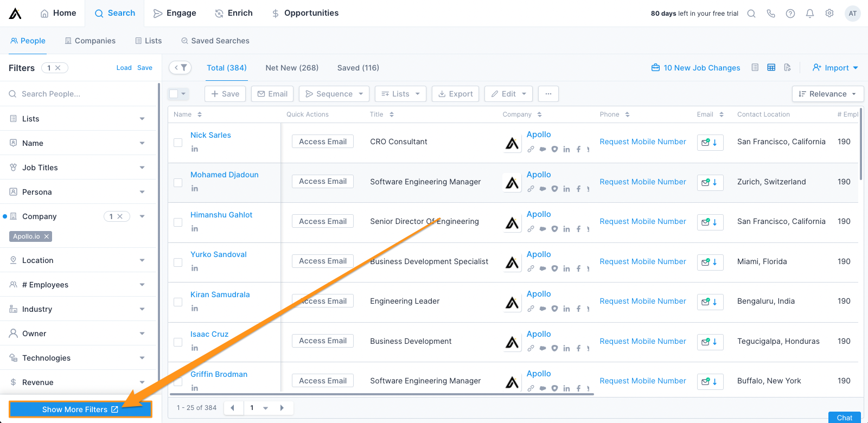Click Show More Filters button

point(80,409)
